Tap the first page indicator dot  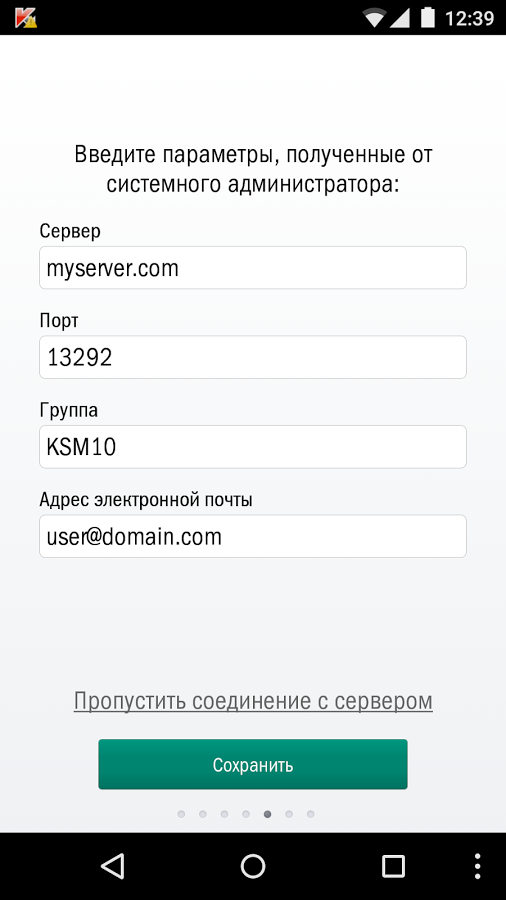181,814
